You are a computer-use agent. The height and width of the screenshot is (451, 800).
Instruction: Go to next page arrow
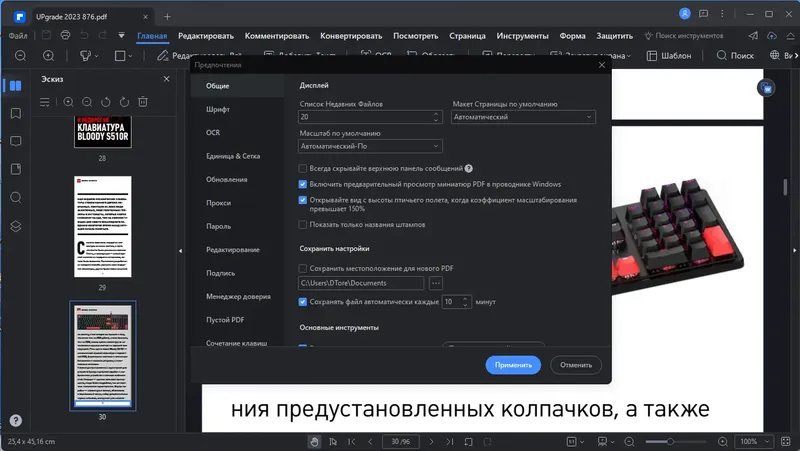431,442
